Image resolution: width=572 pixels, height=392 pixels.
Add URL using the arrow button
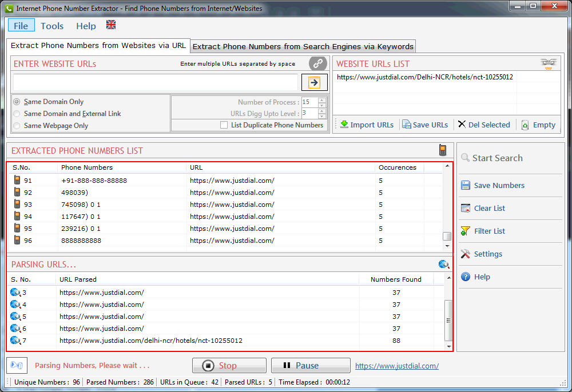click(314, 82)
